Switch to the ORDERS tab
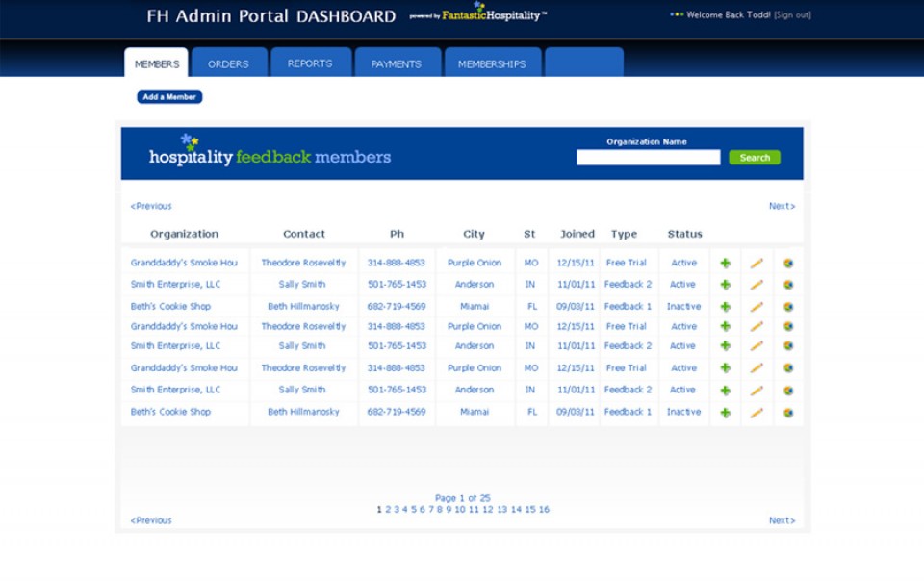924x581 pixels. (x=228, y=64)
